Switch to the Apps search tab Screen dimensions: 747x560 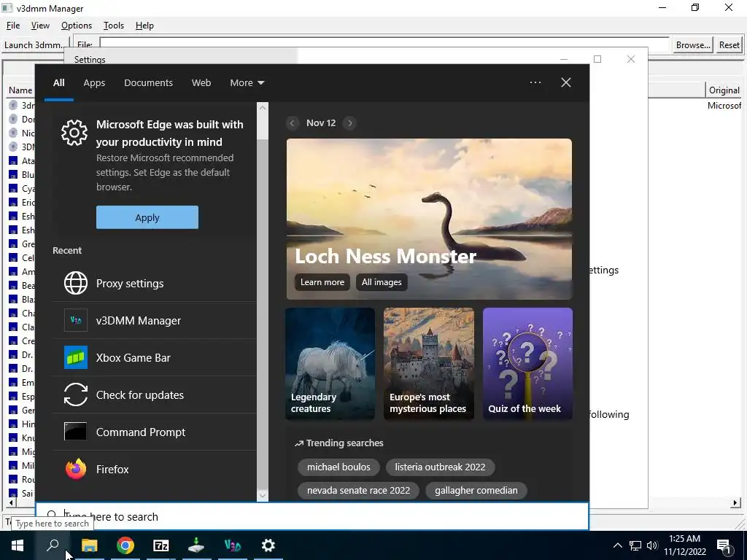94,83
